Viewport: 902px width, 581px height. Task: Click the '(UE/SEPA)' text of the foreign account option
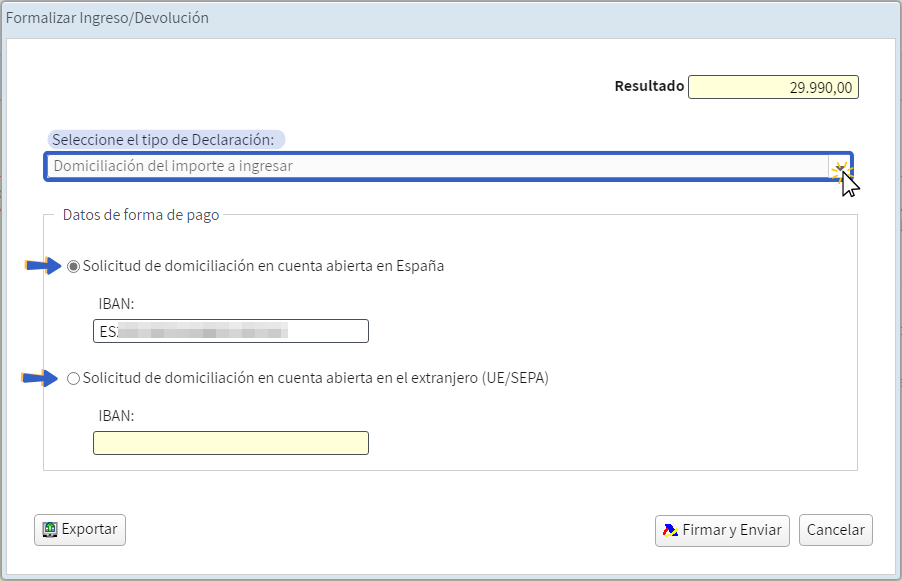tap(514, 379)
